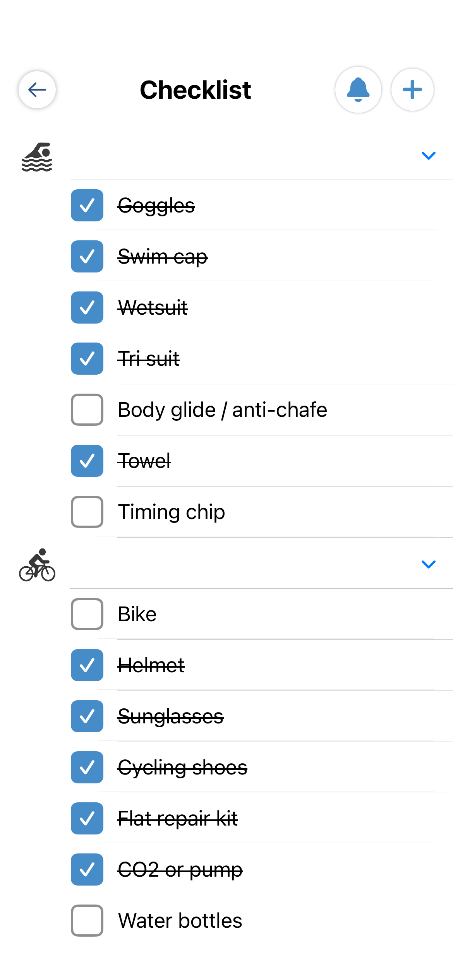Screen dimensions: 453x980
Task: Uncheck the Sunglasses item
Action: (x=87, y=716)
